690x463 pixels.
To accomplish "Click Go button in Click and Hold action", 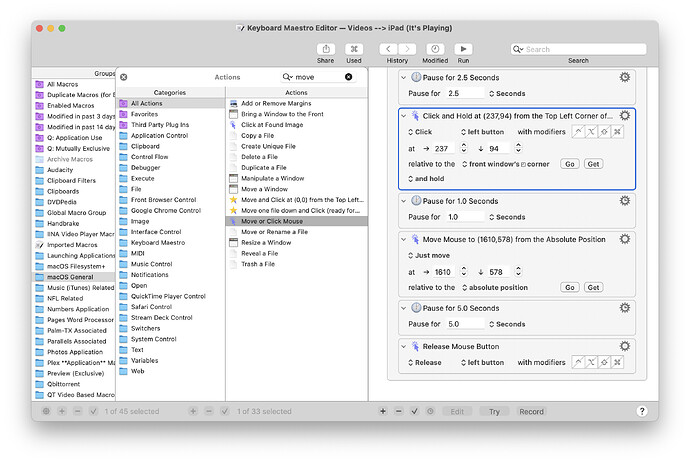I will (x=569, y=164).
